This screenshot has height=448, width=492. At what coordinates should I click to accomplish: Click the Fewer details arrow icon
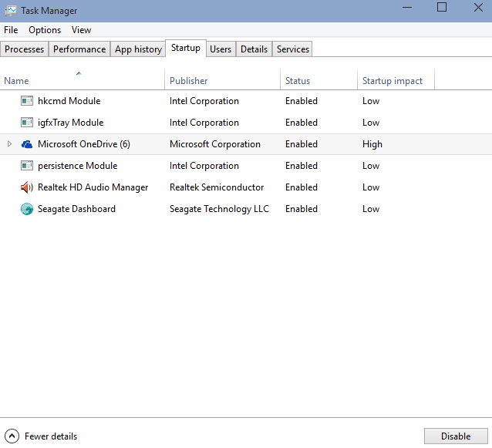pos(12,436)
